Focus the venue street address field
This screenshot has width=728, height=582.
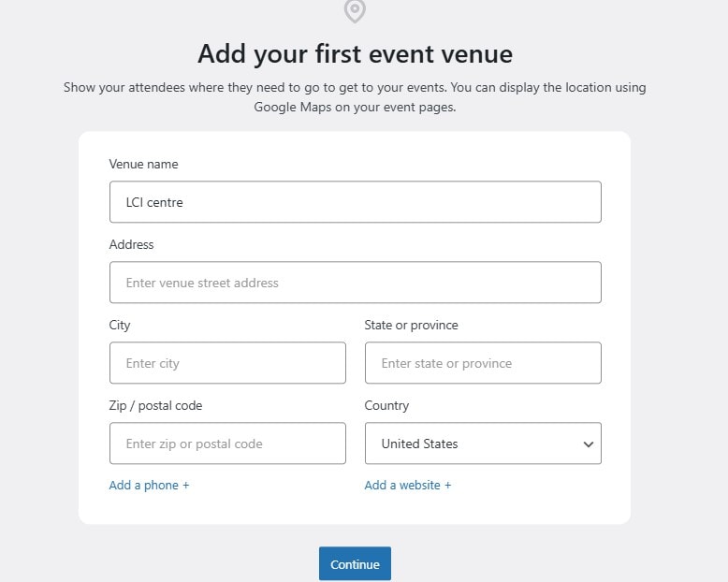point(356,283)
